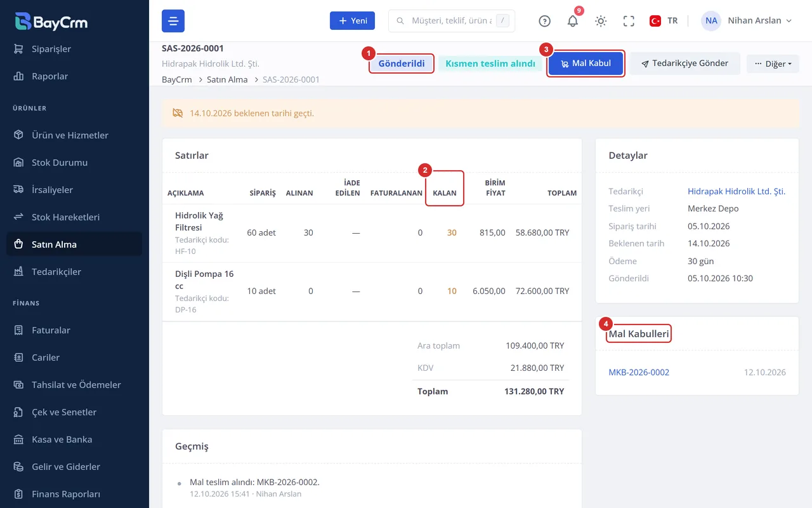Open the Diğer actions dropdown
Viewport: 812px width, 508px height.
pyautogui.click(x=773, y=63)
